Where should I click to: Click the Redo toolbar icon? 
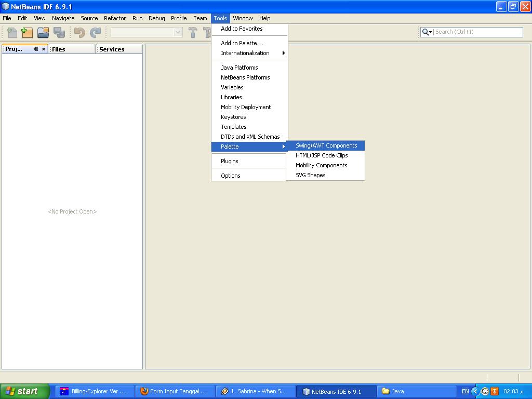tap(96, 33)
